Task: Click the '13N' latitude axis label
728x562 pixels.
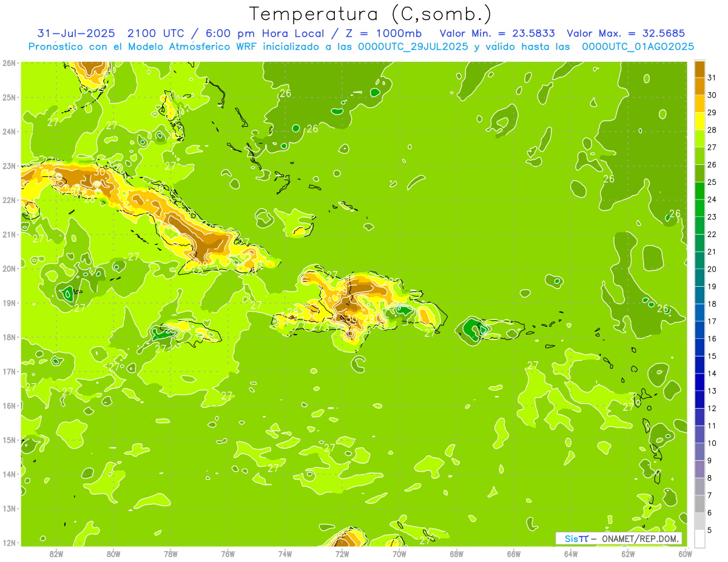Action: click(x=8, y=508)
